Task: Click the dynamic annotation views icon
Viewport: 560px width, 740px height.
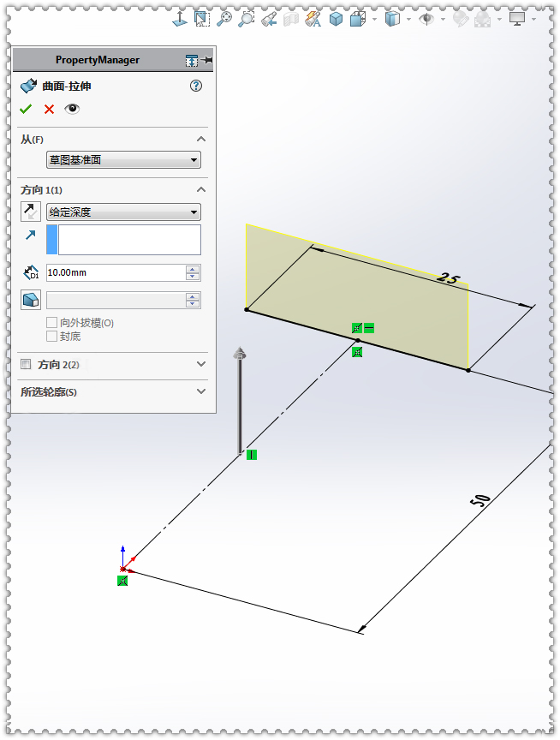Action: 313,20
